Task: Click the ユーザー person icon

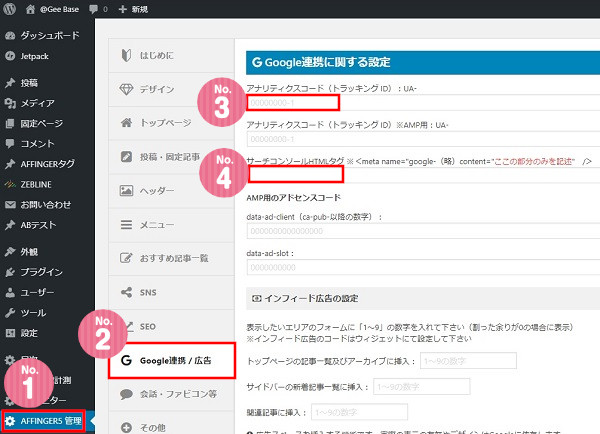Action: (x=10, y=292)
